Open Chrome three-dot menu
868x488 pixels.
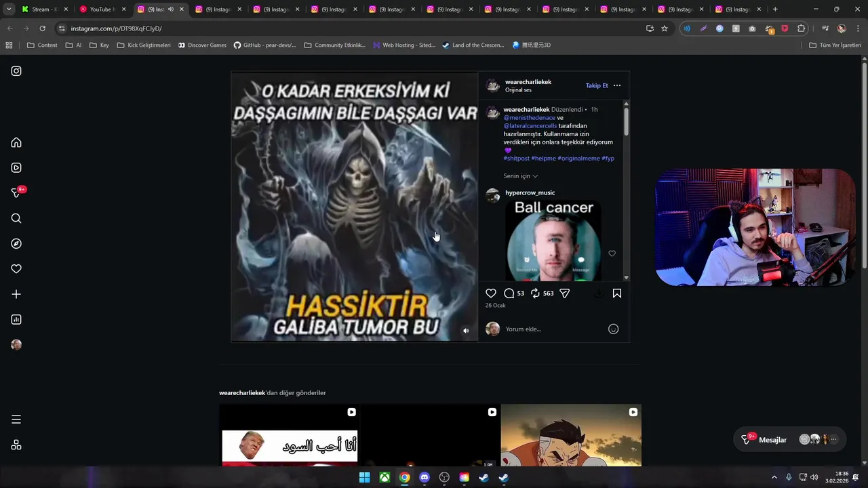tap(859, 28)
